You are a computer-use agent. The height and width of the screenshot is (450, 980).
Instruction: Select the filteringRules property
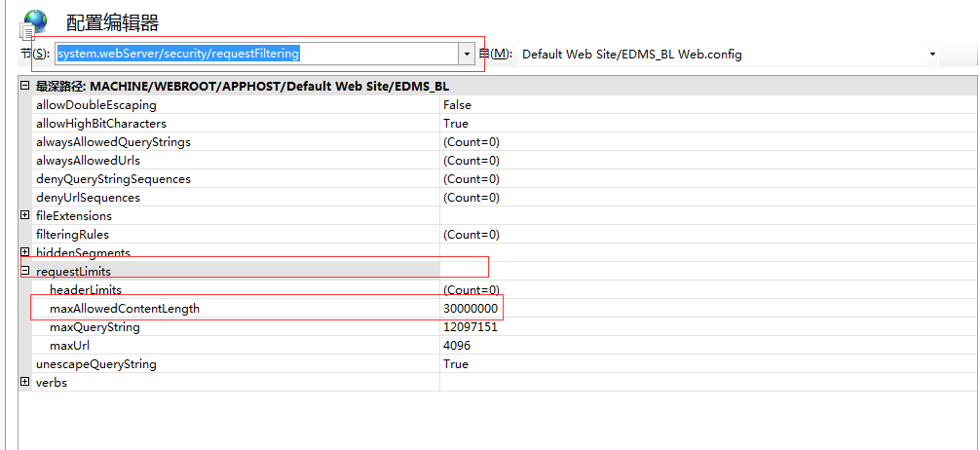coord(72,235)
